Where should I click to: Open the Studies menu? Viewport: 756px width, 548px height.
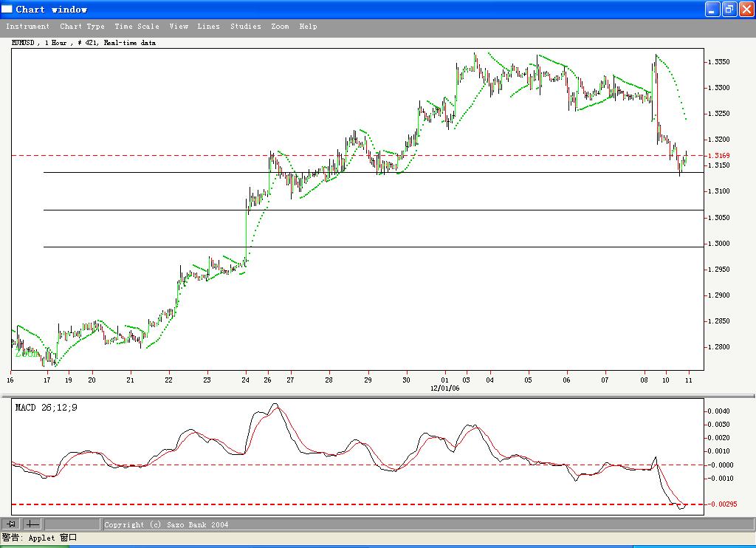pyautogui.click(x=245, y=26)
